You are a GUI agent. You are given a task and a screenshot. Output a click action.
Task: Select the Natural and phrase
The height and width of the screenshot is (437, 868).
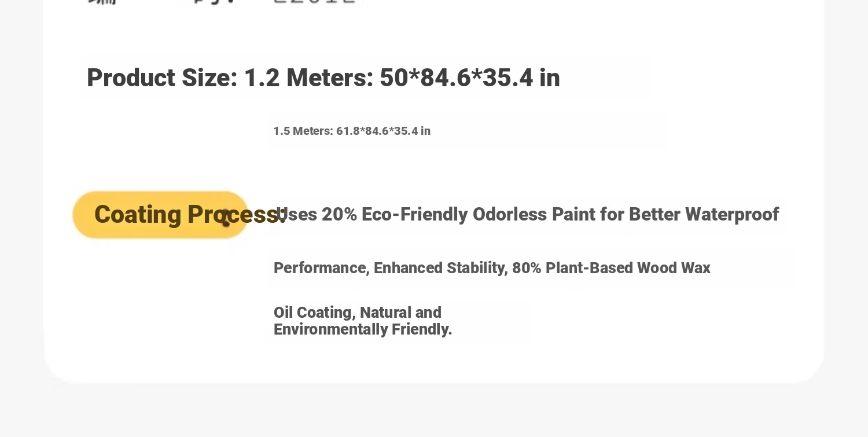point(400,313)
